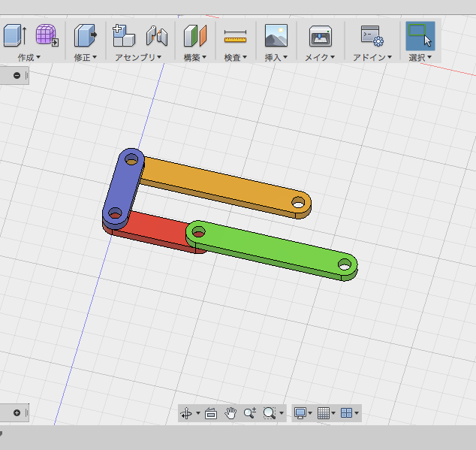Click the Joint icon in アセンブリ group

coord(157,36)
